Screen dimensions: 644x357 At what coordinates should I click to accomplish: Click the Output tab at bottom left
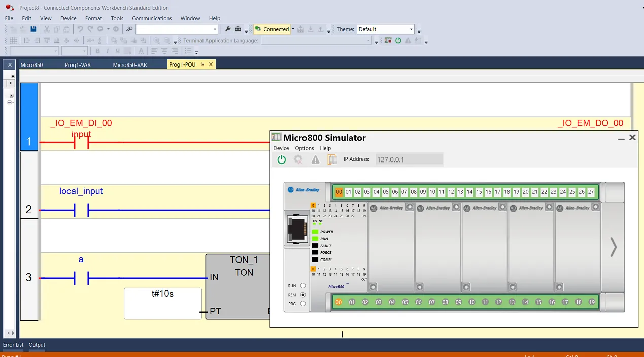point(37,345)
